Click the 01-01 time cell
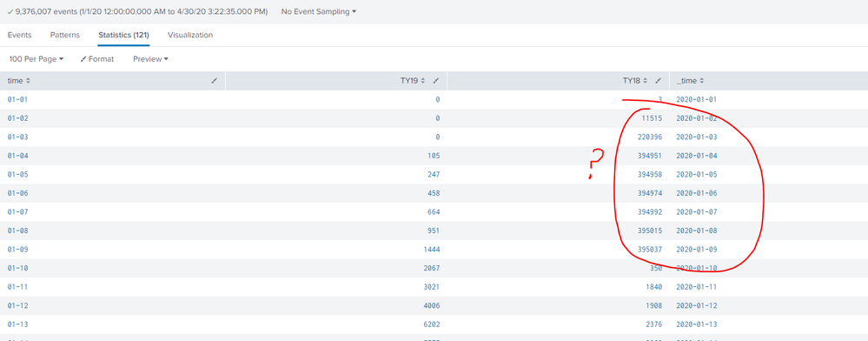The image size is (868, 341). pyautogui.click(x=17, y=100)
